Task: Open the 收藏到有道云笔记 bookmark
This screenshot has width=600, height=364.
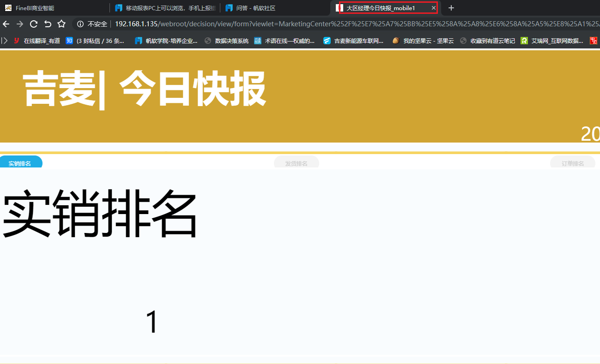Action: click(x=488, y=41)
